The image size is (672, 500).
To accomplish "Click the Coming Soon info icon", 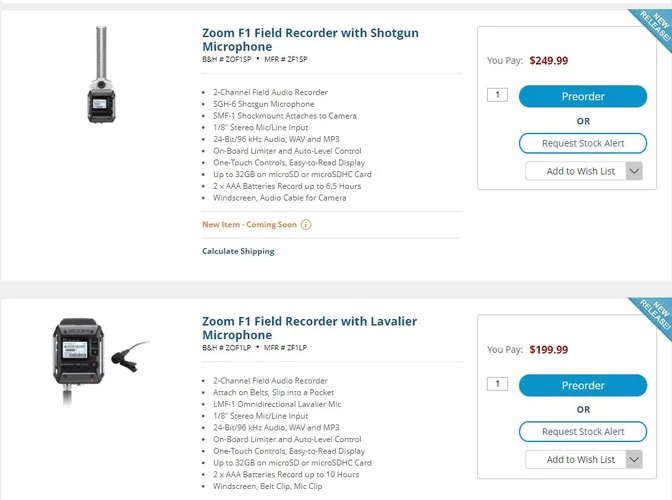I will (x=306, y=225).
